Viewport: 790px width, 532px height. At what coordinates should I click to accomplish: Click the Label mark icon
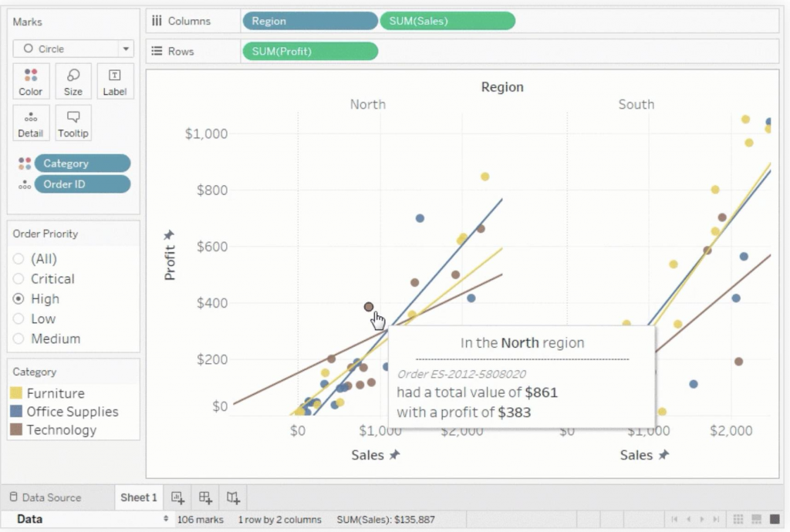[x=114, y=80]
